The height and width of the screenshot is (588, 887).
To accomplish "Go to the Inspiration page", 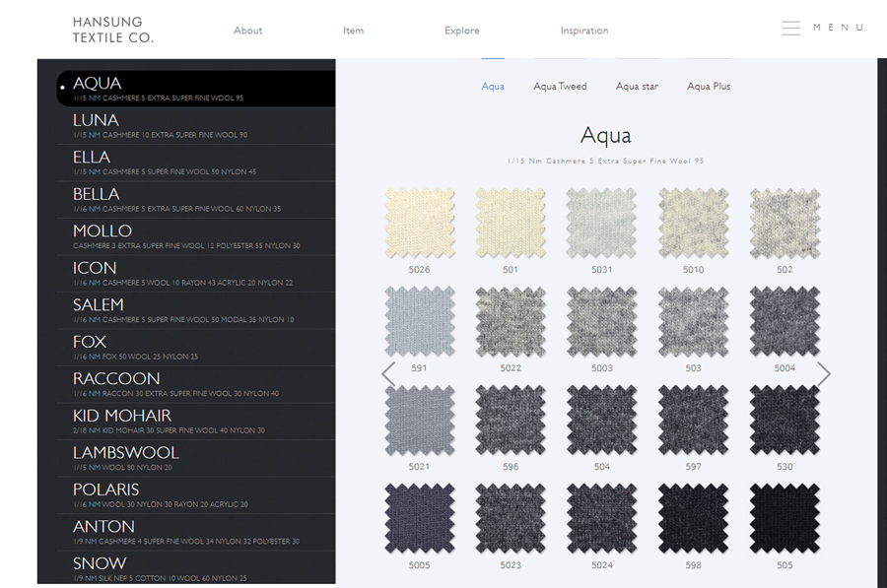I will tap(584, 31).
